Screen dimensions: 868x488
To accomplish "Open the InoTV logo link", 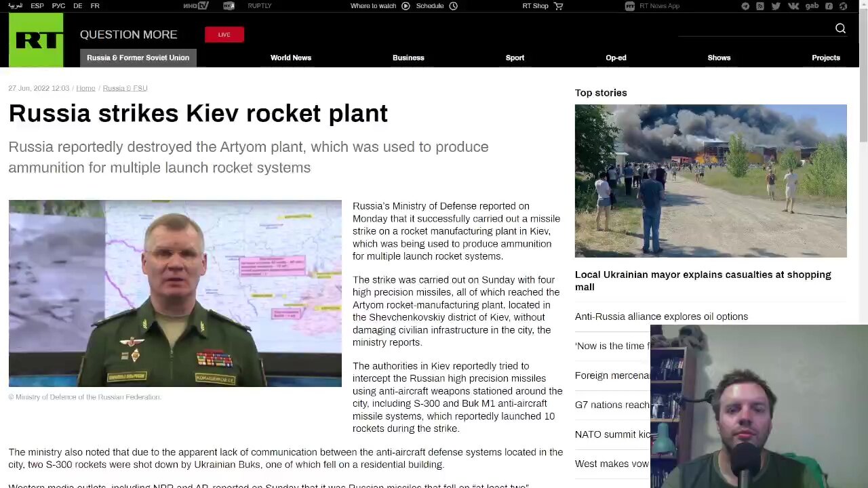I will 196,5.
